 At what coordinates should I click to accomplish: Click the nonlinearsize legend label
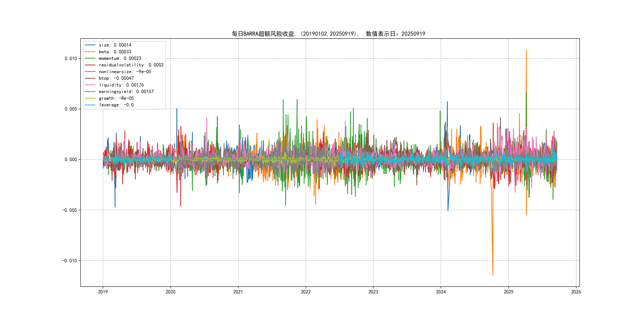coord(125,72)
